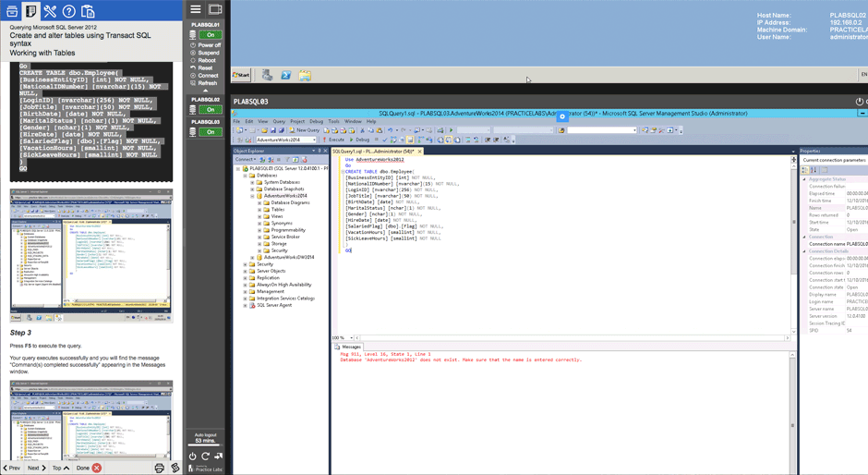
Task: Close the SQLQuery1.sql tab
Action: [419, 152]
